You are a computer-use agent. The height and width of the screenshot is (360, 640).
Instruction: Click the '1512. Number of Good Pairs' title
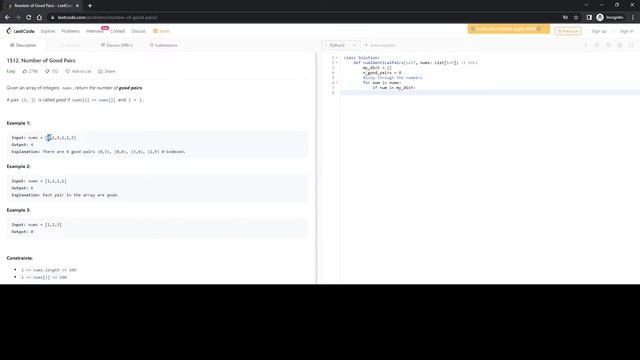point(41,60)
